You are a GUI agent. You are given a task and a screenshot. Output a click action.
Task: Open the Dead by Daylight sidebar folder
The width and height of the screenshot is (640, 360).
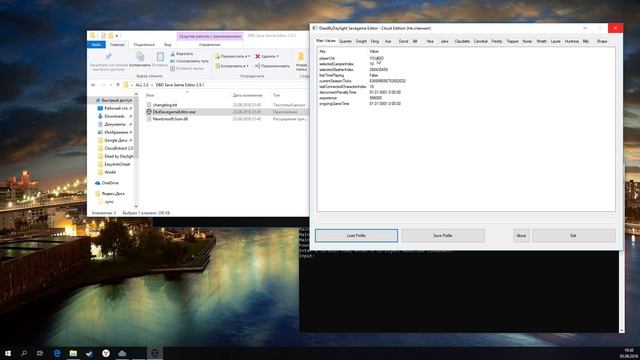tap(116, 156)
